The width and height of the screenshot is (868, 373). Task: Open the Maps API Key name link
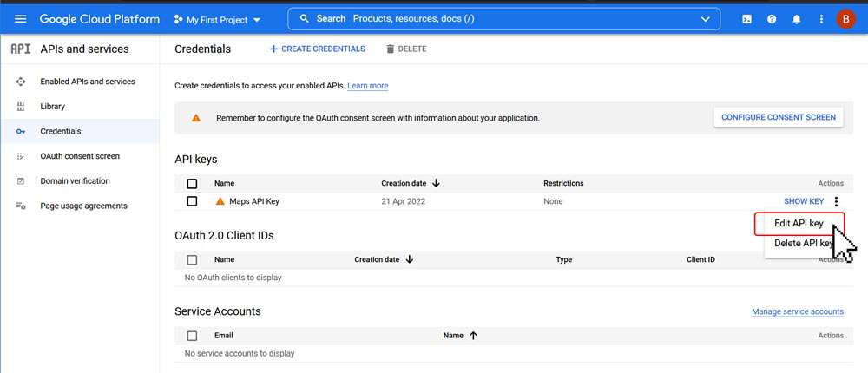click(254, 201)
